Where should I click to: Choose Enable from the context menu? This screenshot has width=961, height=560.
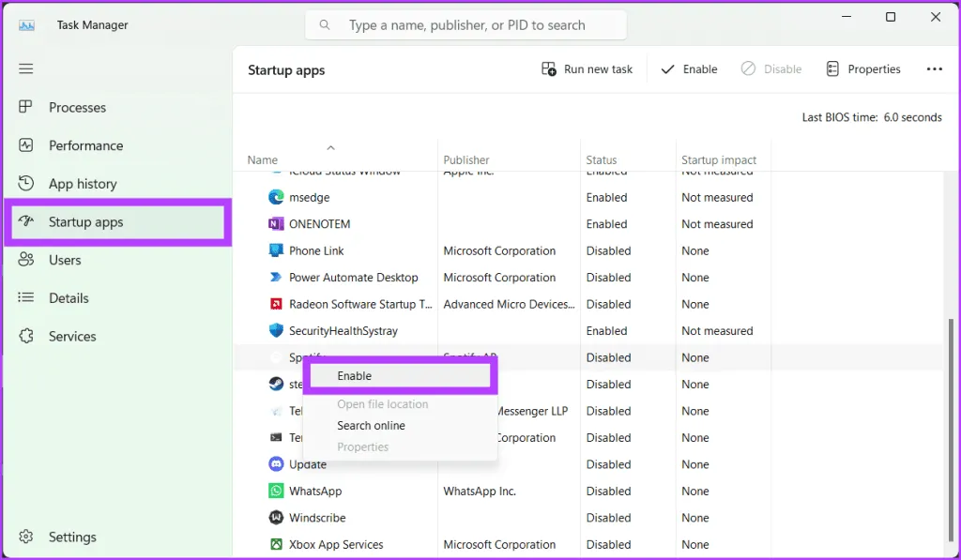[x=355, y=376]
